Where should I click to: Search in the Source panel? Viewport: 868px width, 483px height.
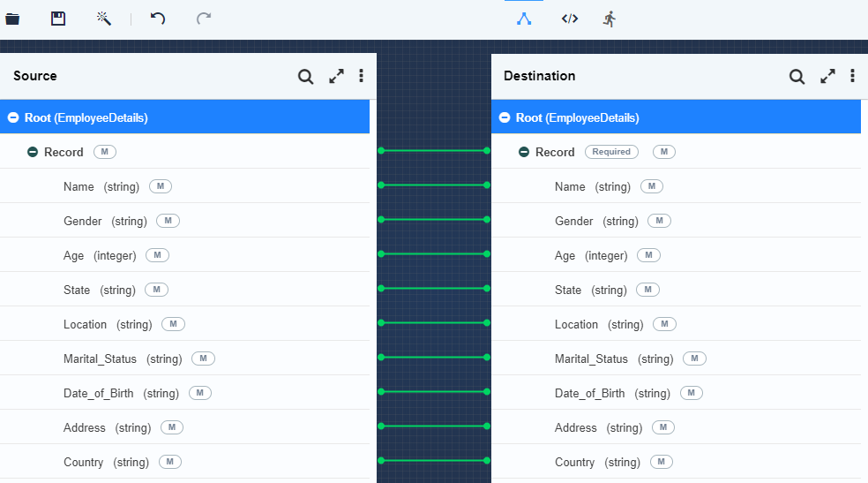305,77
